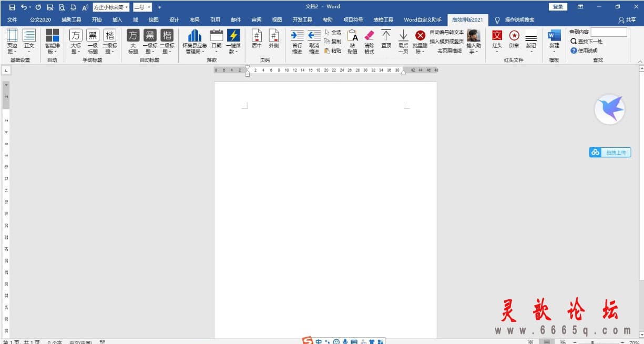Click the 清除格式 eraser icon

[369, 42]
